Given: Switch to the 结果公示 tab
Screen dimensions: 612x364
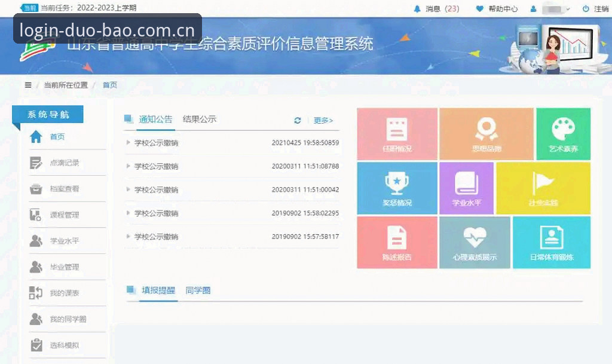Looking at the screenshot, I should coord(200,120).
